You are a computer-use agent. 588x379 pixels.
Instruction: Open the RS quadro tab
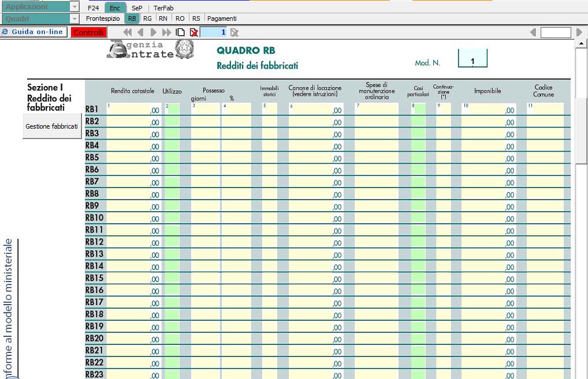196,18
